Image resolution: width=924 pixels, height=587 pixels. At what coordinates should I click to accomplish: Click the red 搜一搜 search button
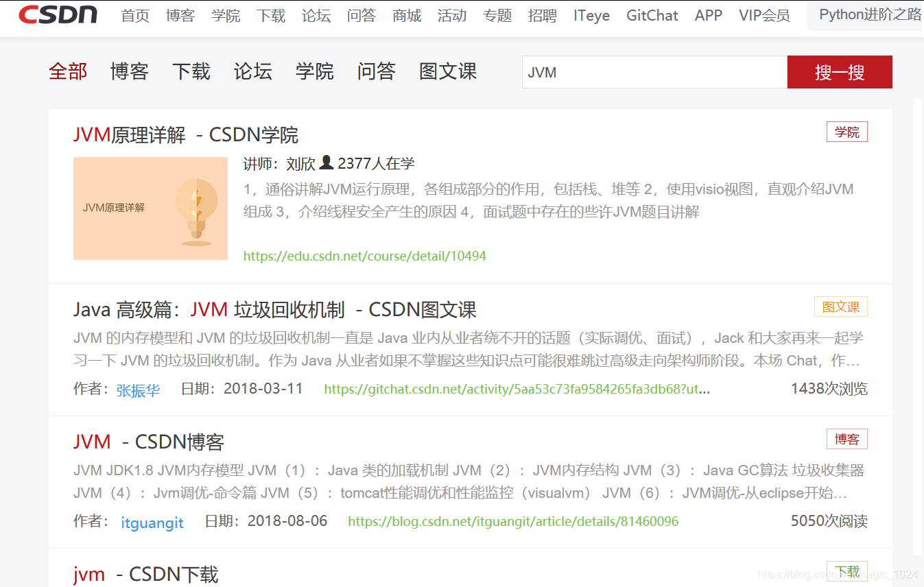(840, 72)
